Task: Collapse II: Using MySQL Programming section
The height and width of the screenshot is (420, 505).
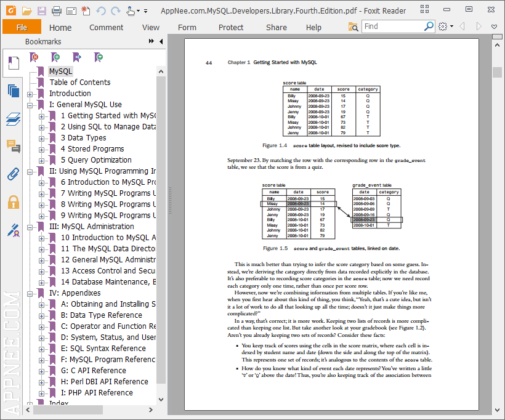Action: click(30, 172)
